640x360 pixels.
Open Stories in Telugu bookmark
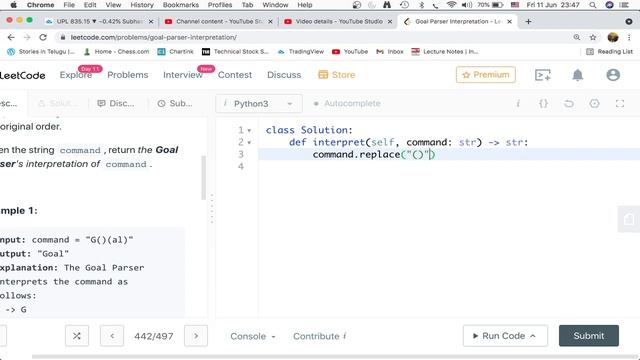click(41, 51)
